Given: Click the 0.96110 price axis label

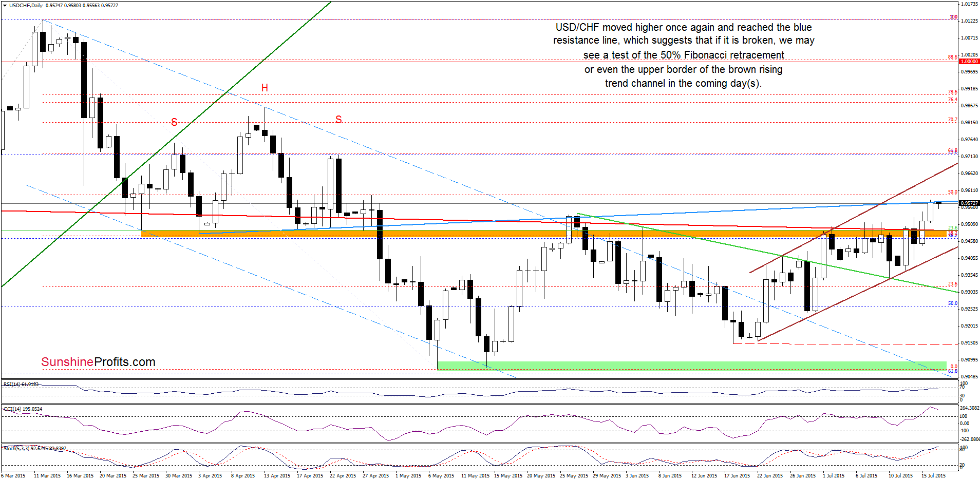Looking at the screenshot, I should tap(970, 190).
